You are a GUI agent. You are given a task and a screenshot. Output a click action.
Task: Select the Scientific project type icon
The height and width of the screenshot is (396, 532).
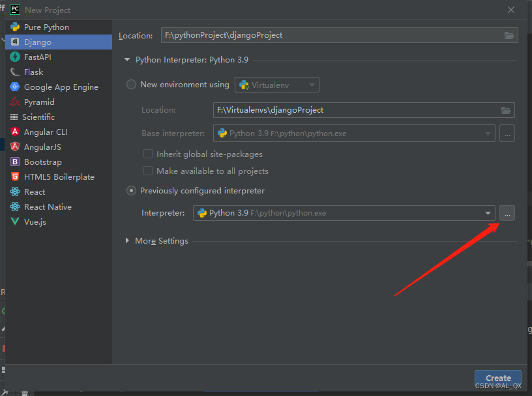[14, 117]
